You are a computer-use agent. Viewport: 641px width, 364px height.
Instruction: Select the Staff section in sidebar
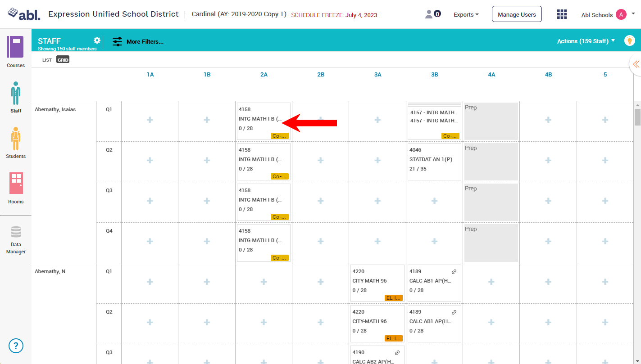click(16, 97)
